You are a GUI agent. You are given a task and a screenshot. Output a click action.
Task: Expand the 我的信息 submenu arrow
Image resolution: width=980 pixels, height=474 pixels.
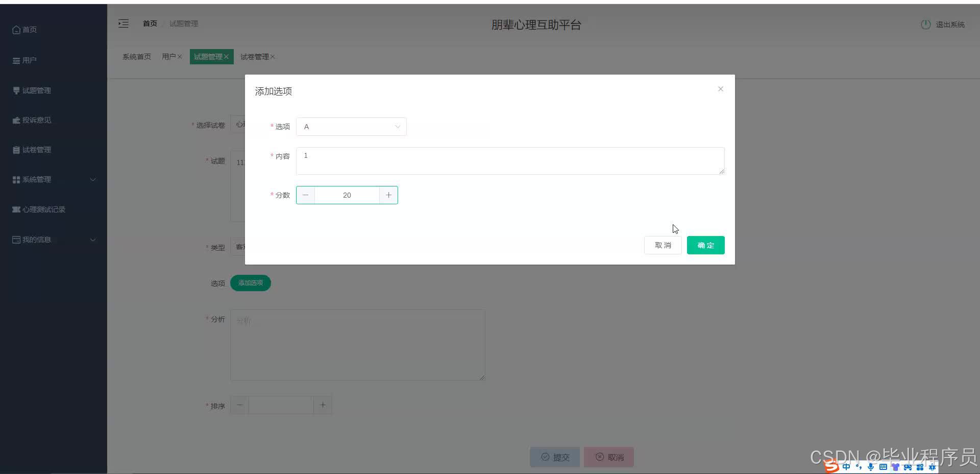[x=93, y=240]
